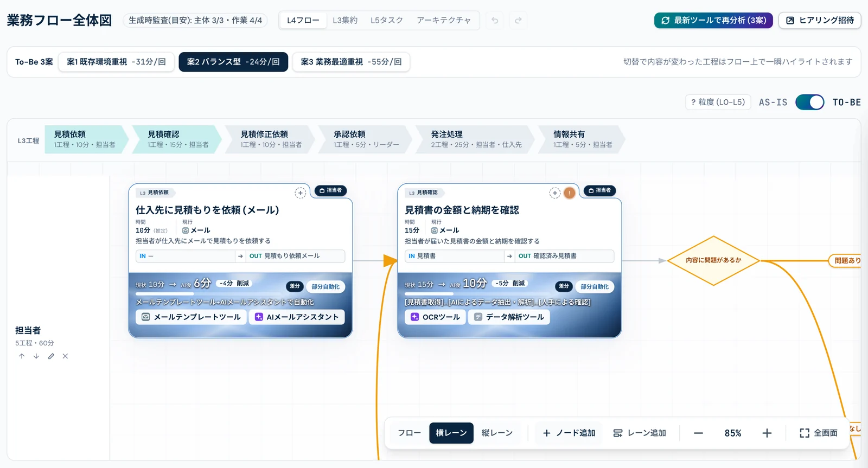Click the ノード追加 button
This screenshot has height=468, width=868.
(569, 433)
